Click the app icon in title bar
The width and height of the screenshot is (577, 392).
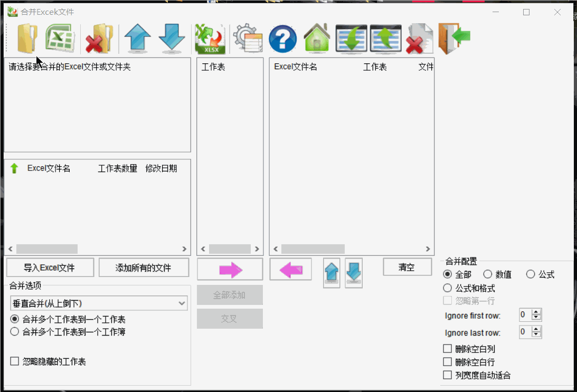click(x=13, y=12)
